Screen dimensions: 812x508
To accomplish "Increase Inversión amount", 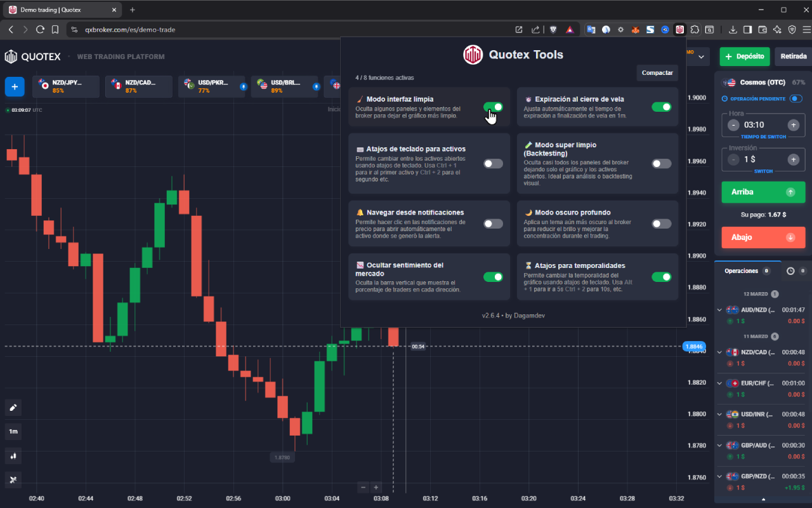I will pos(793,159).
